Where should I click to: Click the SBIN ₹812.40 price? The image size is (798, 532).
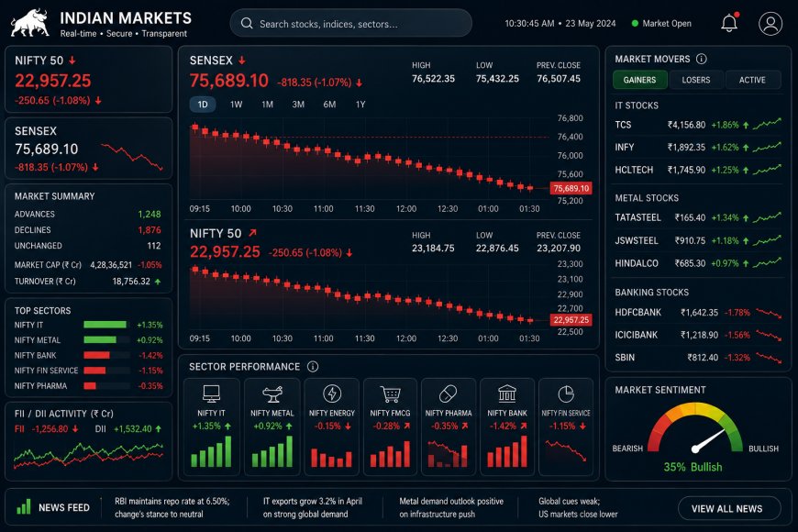[x=703, y=358]
